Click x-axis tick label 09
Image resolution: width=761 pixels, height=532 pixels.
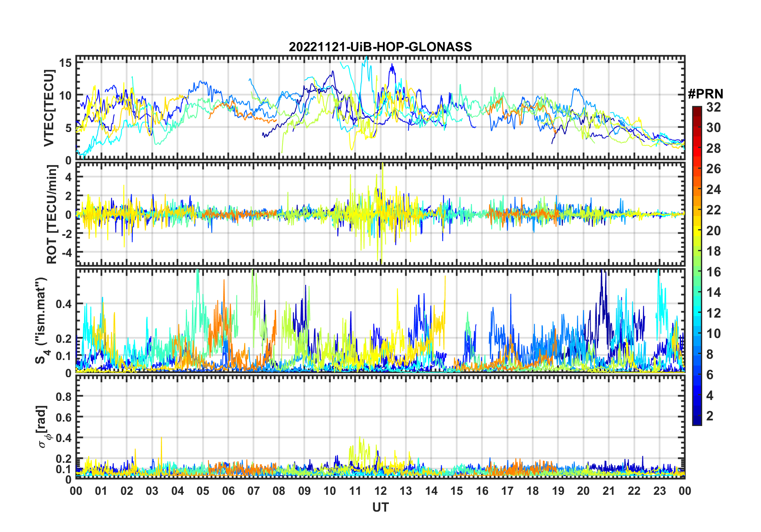(304, 491)
